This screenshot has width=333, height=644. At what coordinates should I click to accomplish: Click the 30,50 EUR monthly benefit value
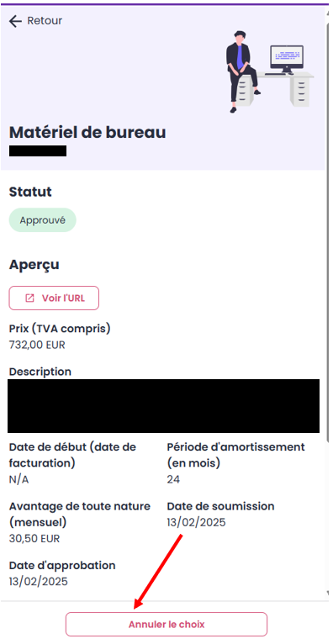click(x=34, y=538)
